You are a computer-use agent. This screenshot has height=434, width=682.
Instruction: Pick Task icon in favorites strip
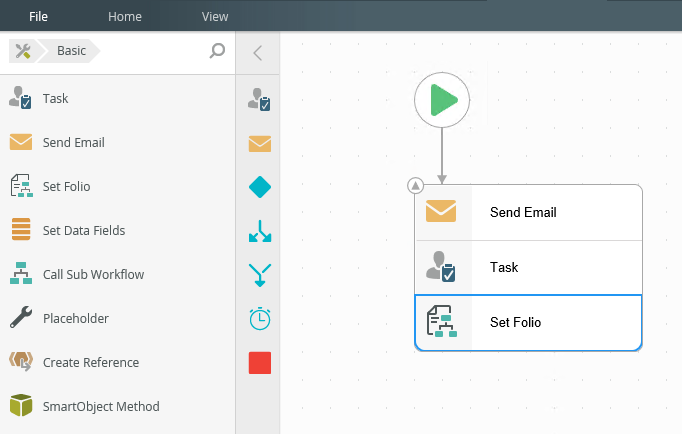click(x=260, y=100)
